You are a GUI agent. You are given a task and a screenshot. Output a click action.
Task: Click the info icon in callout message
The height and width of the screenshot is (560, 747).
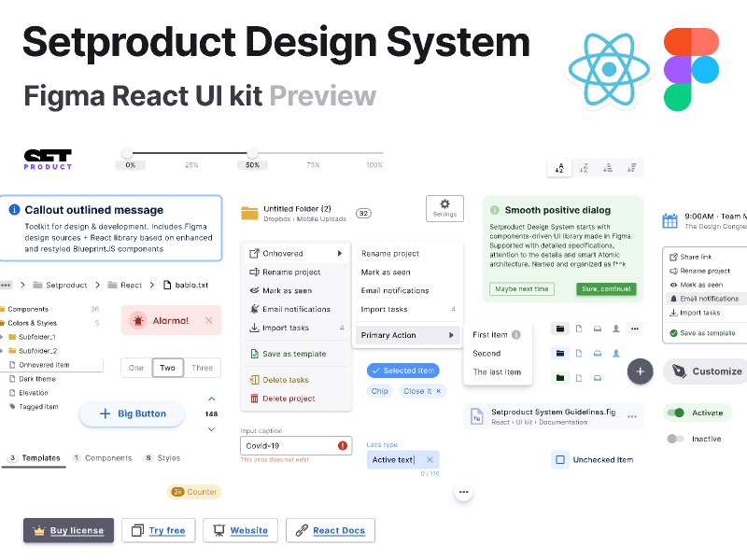14,209
